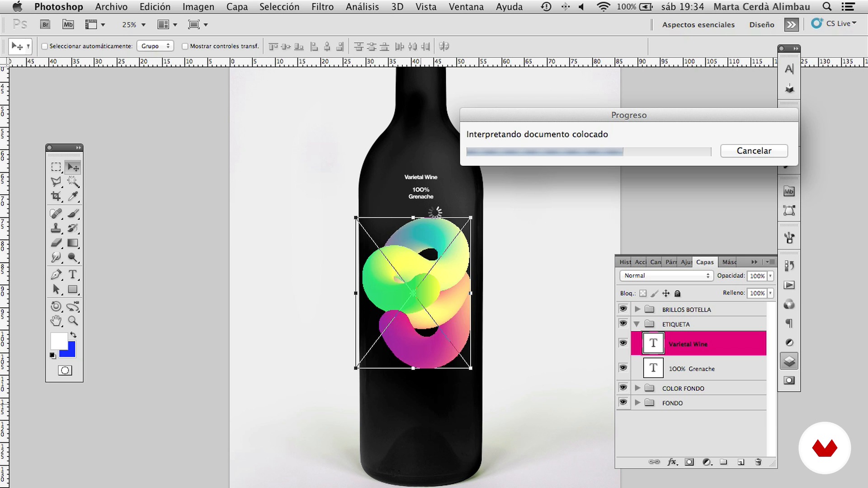Select the Diseño workspace
The height and width of the screenshot is (488, 868).
pyautogui.click(x=761, y=25)
